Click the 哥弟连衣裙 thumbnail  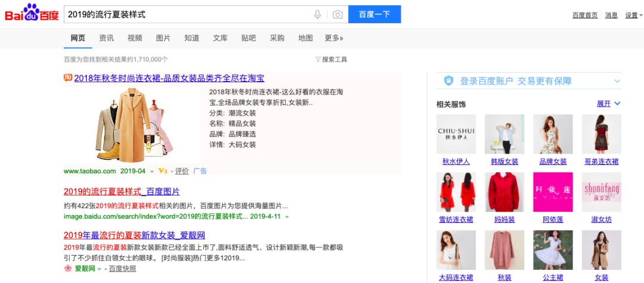(601, 134)
